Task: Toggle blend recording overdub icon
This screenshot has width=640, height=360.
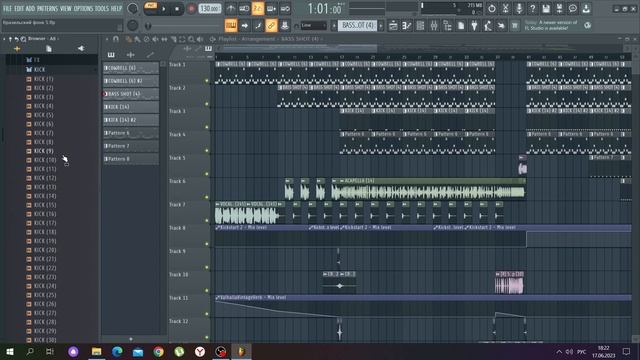Action: click(271, 9)
